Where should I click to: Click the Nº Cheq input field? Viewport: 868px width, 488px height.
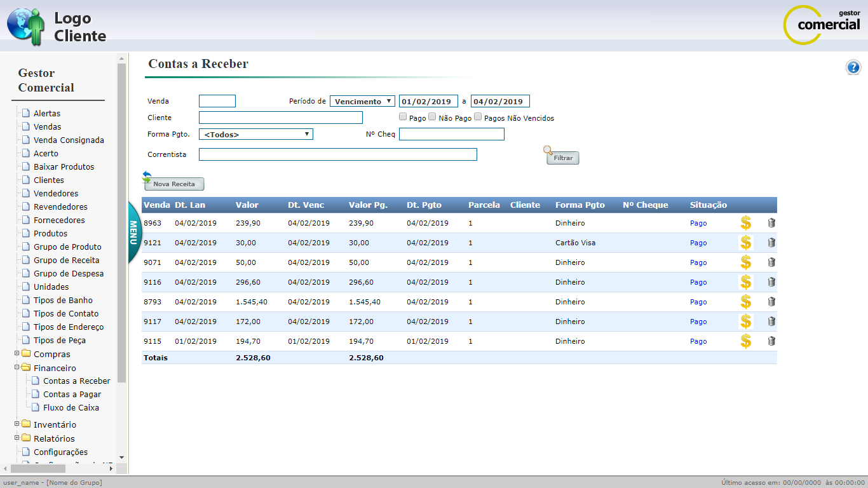452,134
